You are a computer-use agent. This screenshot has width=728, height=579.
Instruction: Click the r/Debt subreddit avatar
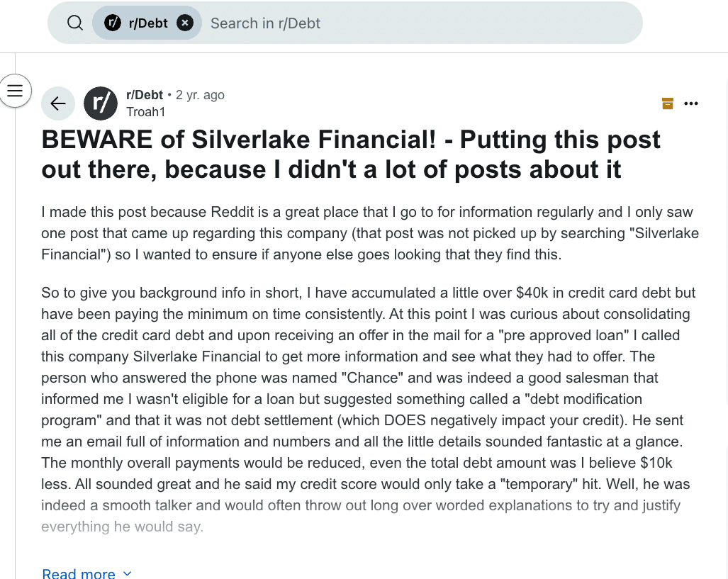[x=100, y=103]
